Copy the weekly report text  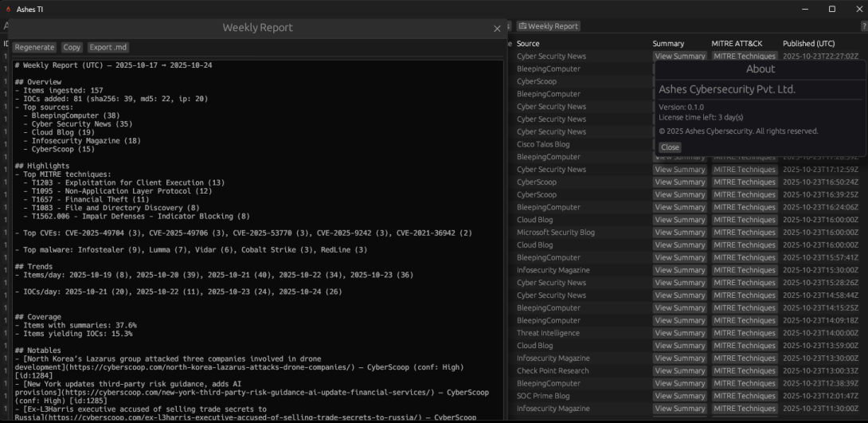point(72,48)
